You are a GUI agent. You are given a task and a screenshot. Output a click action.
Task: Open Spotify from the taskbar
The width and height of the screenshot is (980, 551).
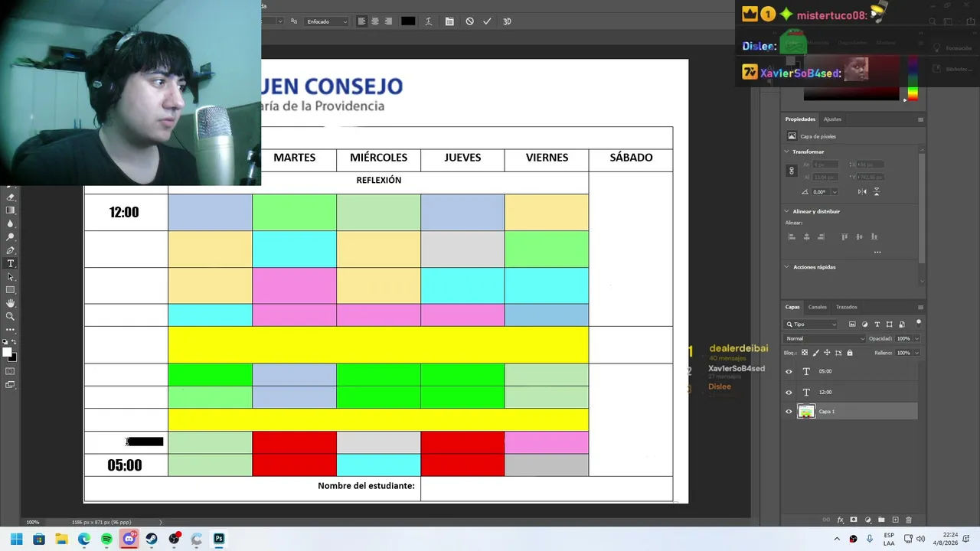(x=106, y=539)
